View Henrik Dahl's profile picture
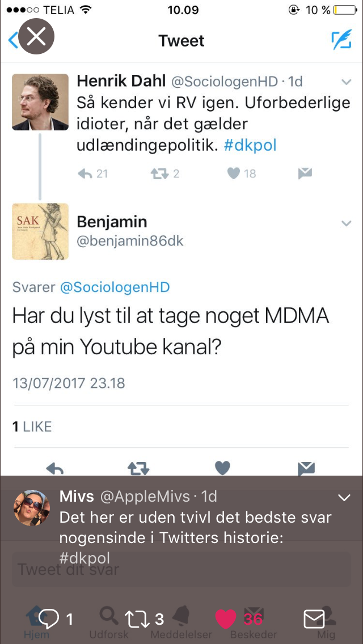Image resolution: width=363 pixels, height=644 pixels. pyautogui.click(x=40, y=102)
